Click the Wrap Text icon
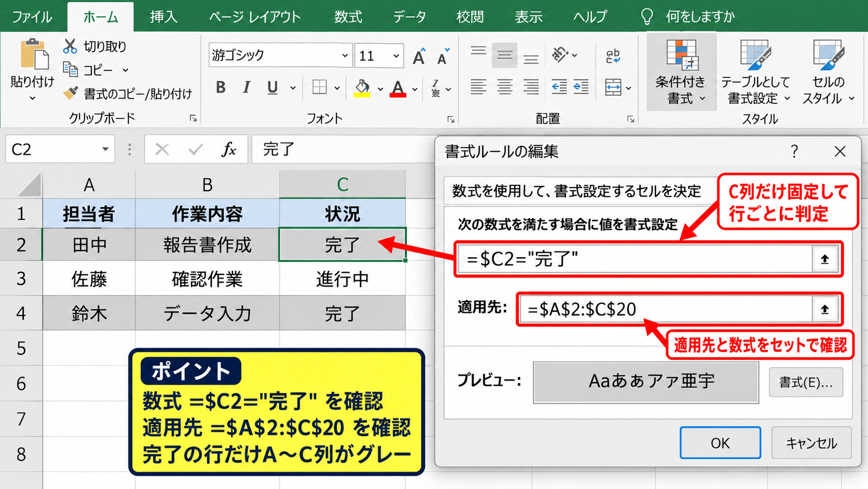 point(613,56)
